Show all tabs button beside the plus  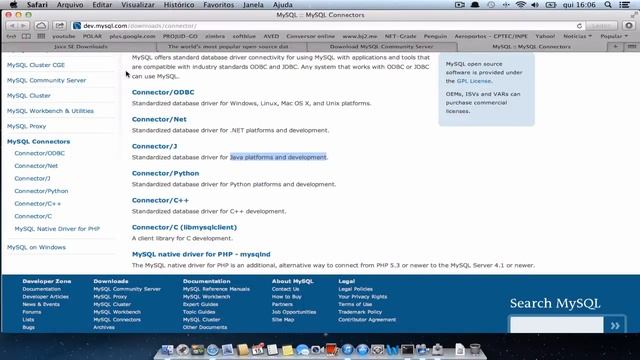(x=631, y=47)
